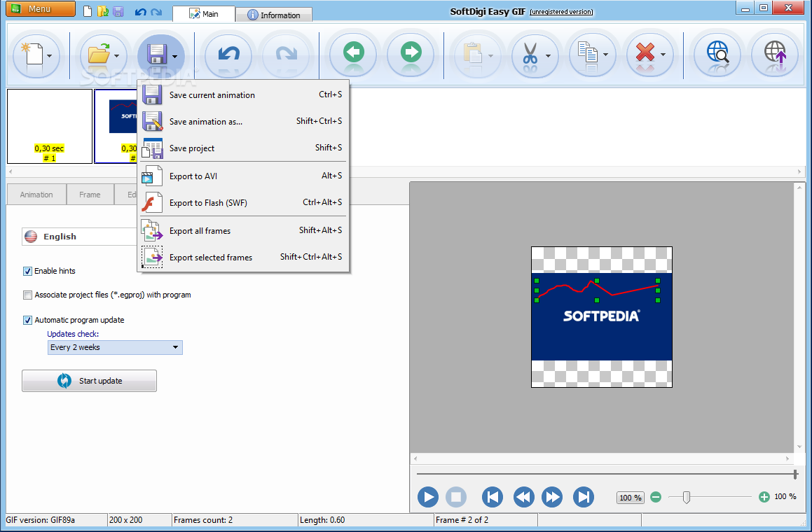This screenshot has height=532, width=812.
Task: Jump to first frame button
Action: [493, 497]
